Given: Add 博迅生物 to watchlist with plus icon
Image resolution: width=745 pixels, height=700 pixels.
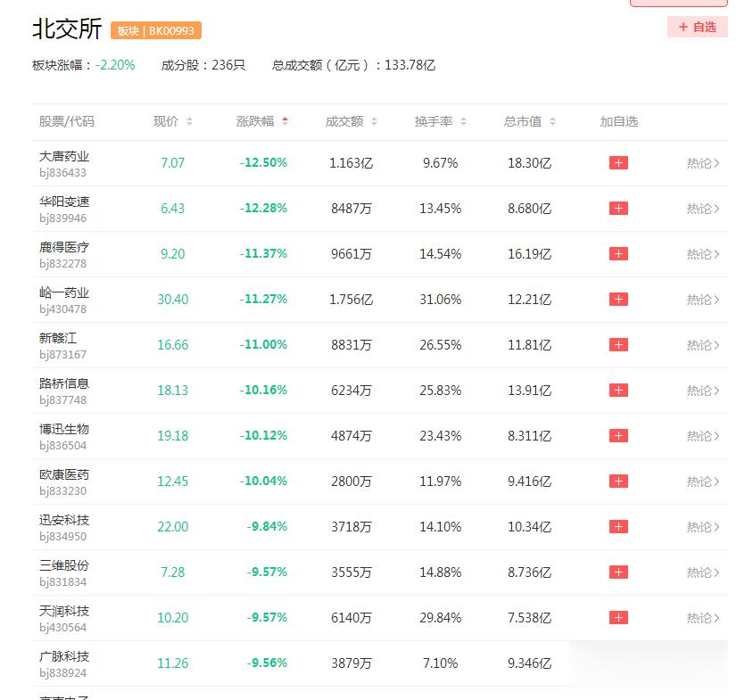Looking at the screenshot, I should point(618,436).
